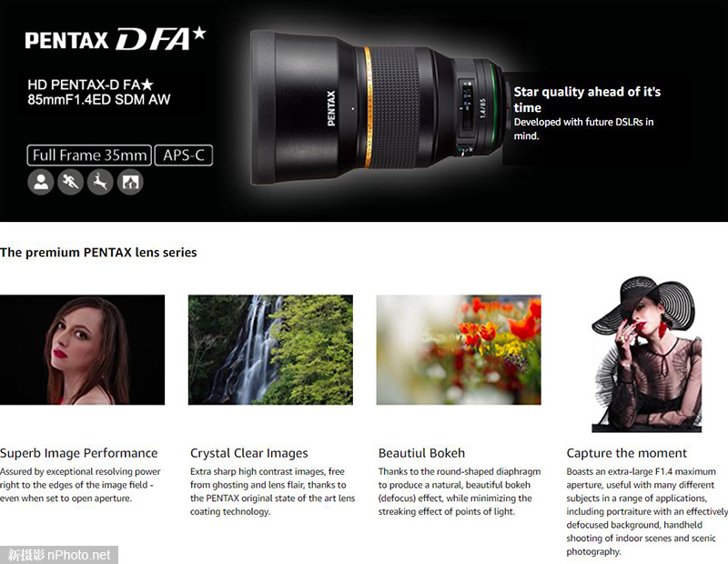
Task: Click the running sports figure icon
Action: pyautogui.click(x=71, y=182)
